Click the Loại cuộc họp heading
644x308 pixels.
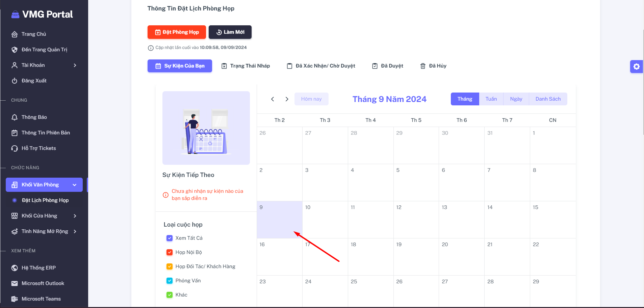(x=183, y=225)
